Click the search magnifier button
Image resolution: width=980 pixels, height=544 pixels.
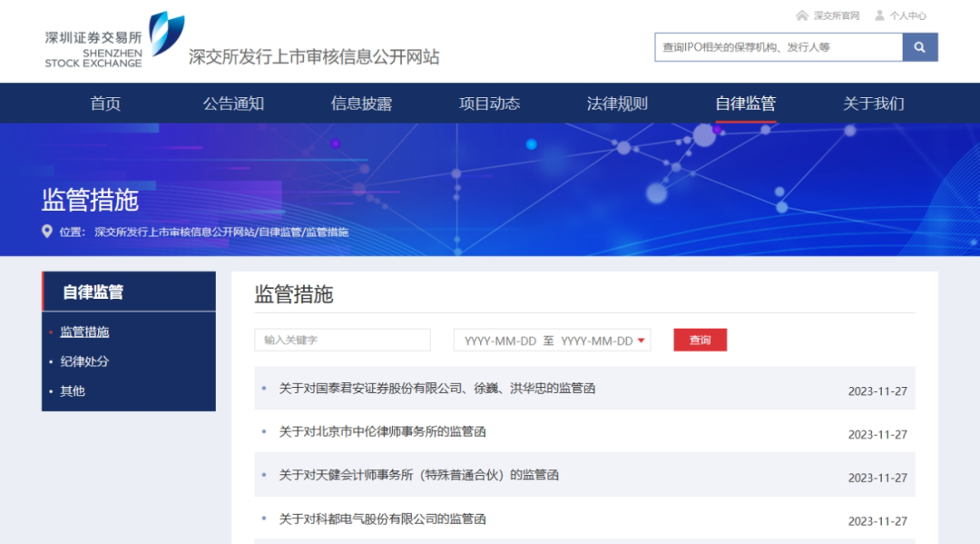pyautogui.click(x=920, y=47)
